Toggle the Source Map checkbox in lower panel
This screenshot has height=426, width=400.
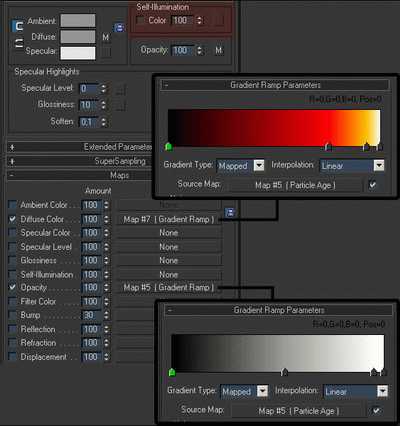click(376, 410)
